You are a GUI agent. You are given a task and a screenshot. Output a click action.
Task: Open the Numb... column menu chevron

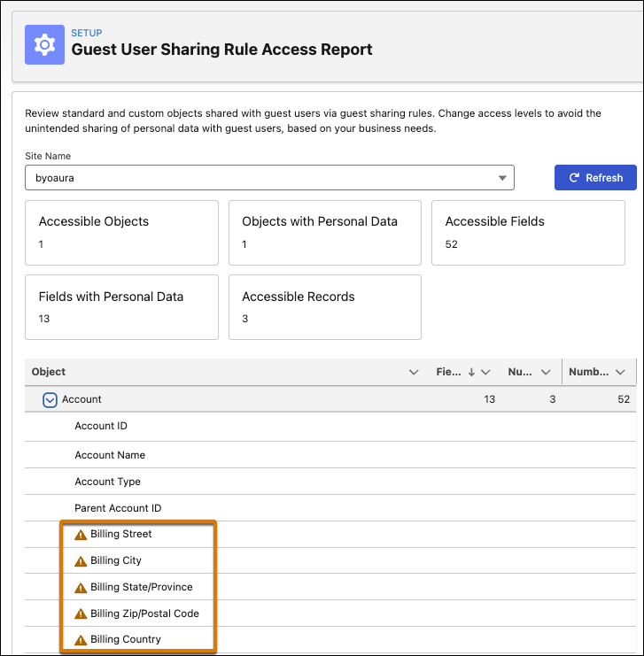click(620, 372)
